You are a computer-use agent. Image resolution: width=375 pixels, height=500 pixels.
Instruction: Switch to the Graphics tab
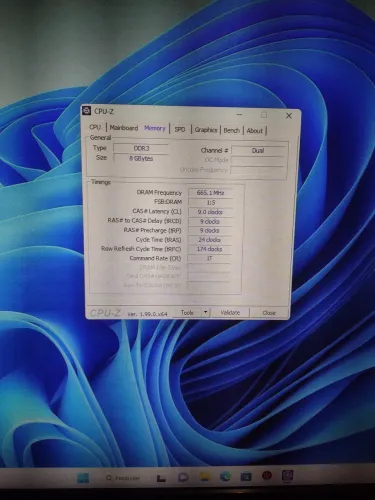(206, 130)
